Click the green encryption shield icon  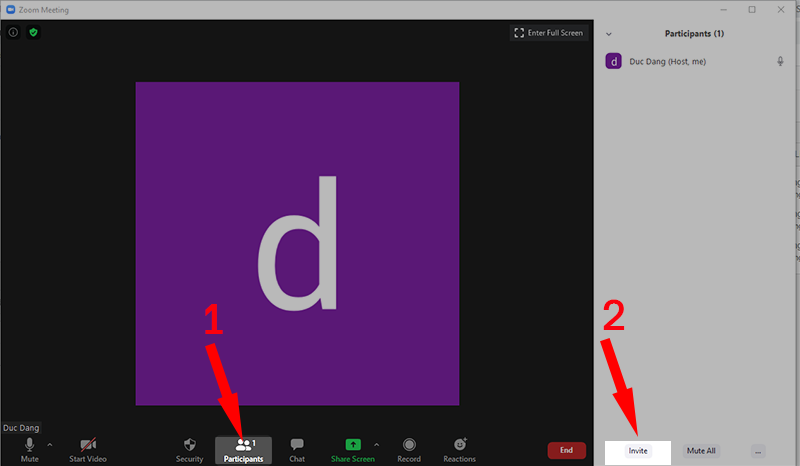coord(33,32)
